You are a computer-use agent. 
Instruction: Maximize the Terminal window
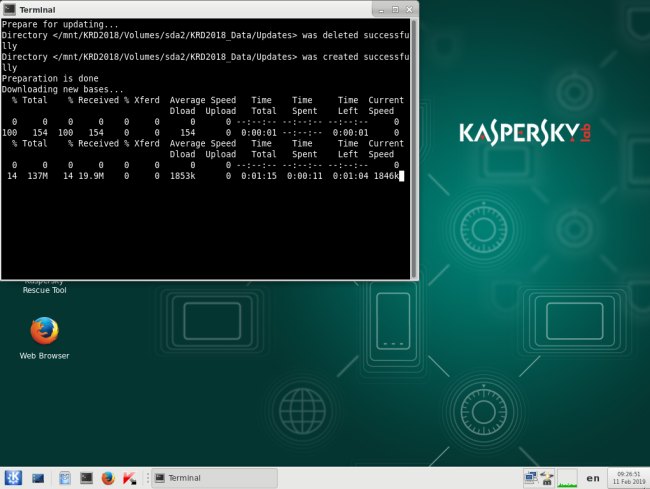[x=395, y=10]
